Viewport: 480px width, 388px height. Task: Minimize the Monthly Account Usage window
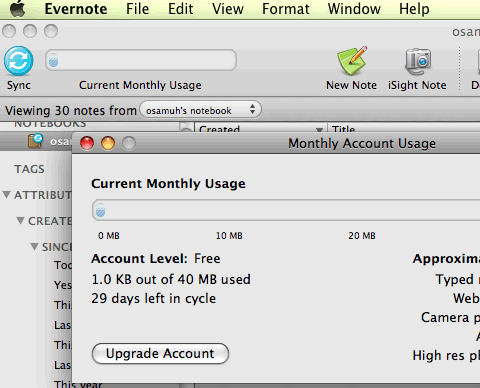tap(108, 143)
